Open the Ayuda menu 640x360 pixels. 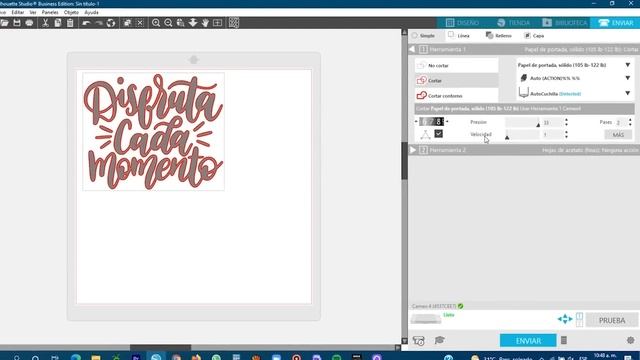coord(91,13)
